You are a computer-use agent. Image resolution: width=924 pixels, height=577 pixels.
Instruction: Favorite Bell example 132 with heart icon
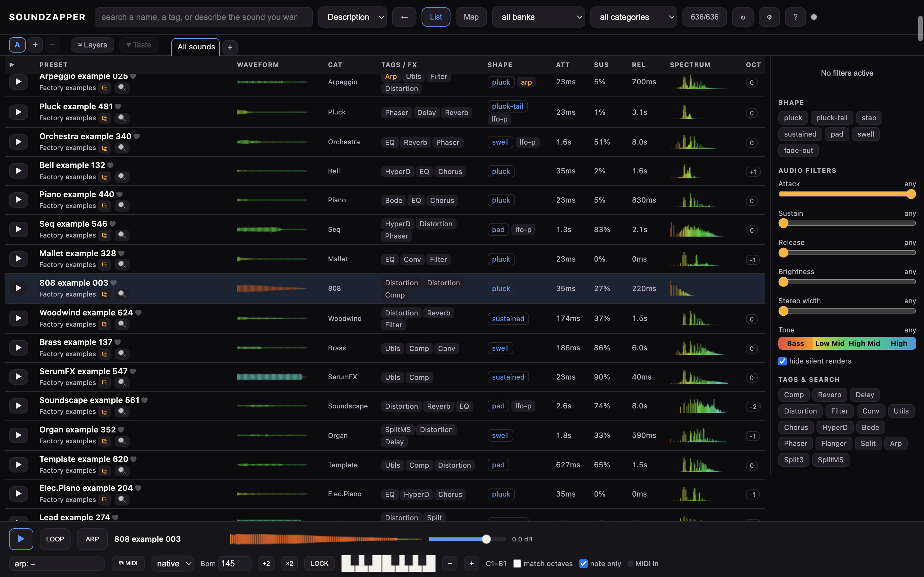pyautogui.click(x=110, y=165)
